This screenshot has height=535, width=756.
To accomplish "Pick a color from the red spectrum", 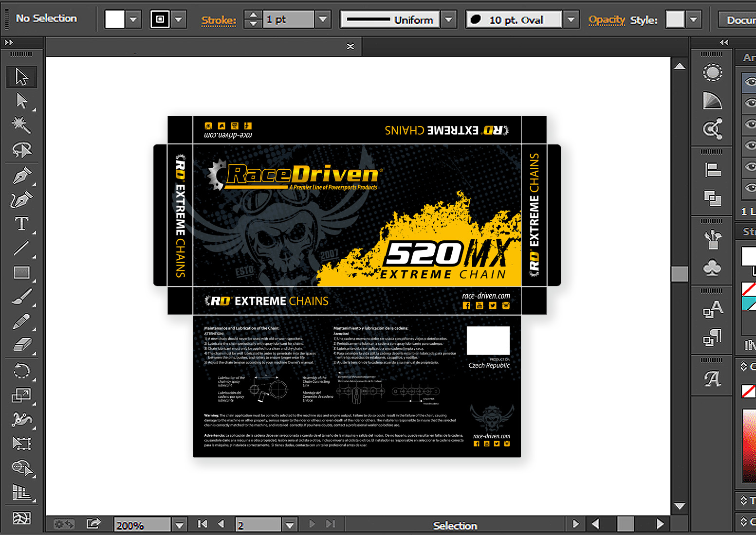I will (x=749, y=445).
